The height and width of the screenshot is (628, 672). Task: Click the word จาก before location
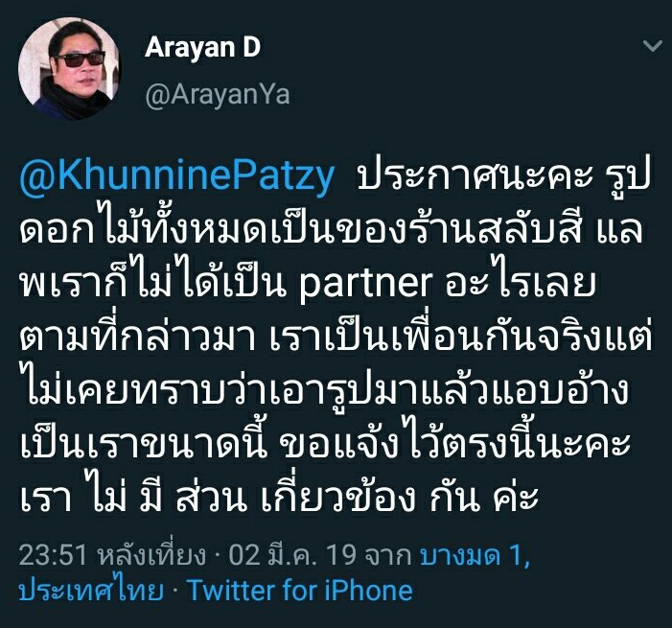[x=387, y=555]
